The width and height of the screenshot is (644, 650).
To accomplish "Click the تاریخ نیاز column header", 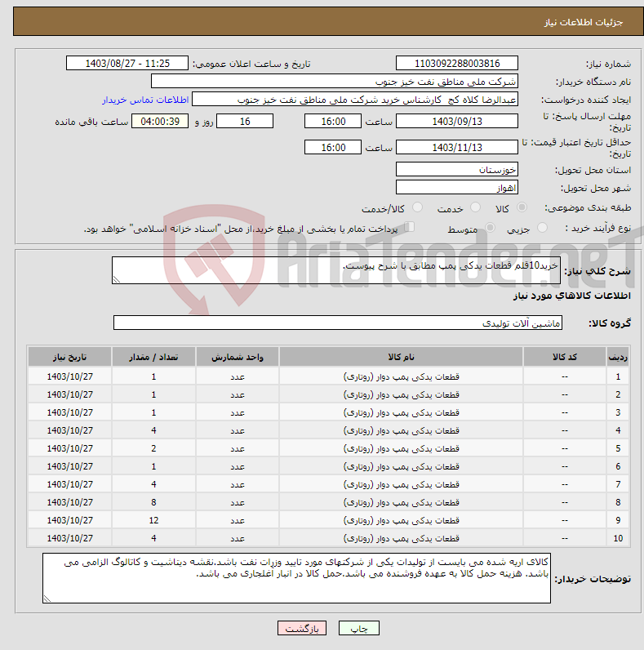I will click(69, 357).
